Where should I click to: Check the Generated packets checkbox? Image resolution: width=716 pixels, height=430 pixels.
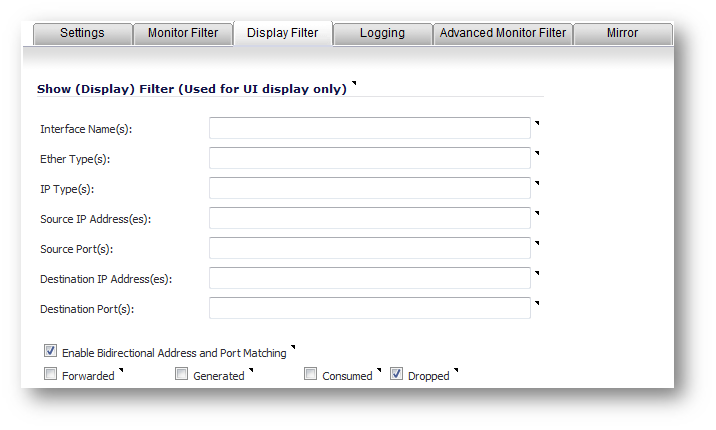click(x=181, y=375)
